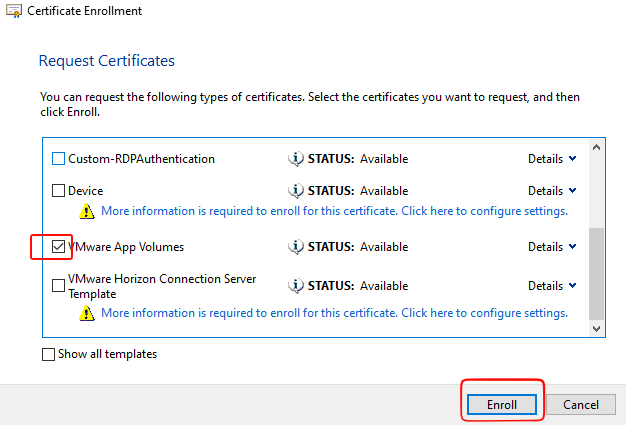Image resolution: width=626 pixels, height=426 pixels.
Task: Select the Custom-RDPAuthentication label text
Action: (141, 159)
